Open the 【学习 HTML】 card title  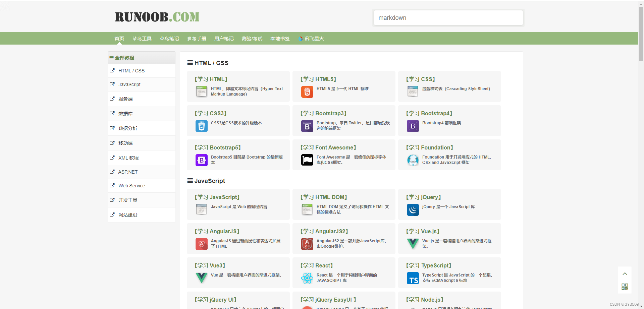[x=211, y=79]
